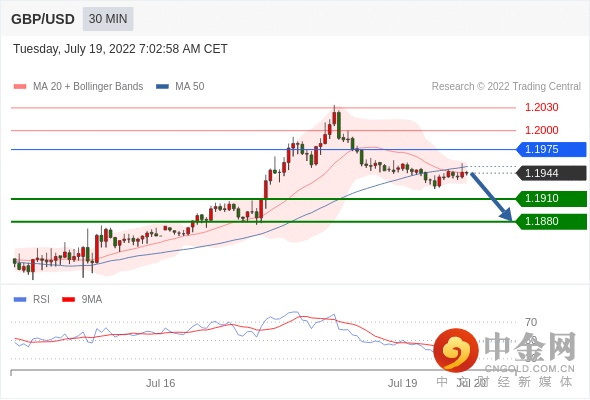This screenshot has width=590, height=400.
Task: Select the 1.1944 current price tag
Action: 551,173
